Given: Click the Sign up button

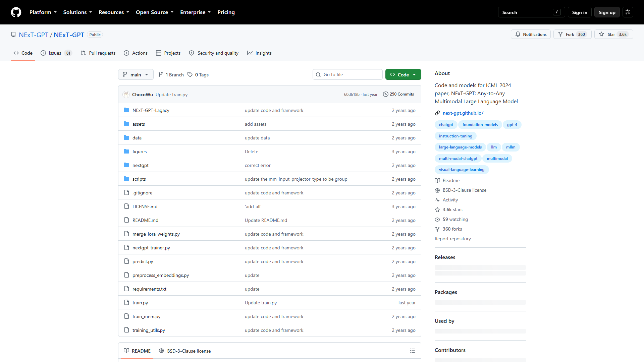Looking at the screenshot, I should (x=607, y=12).
